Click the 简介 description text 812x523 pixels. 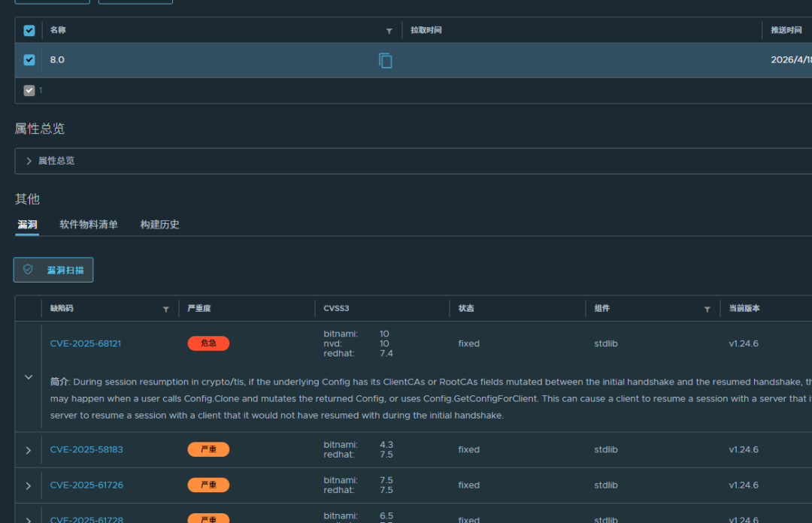pos(431,399)
